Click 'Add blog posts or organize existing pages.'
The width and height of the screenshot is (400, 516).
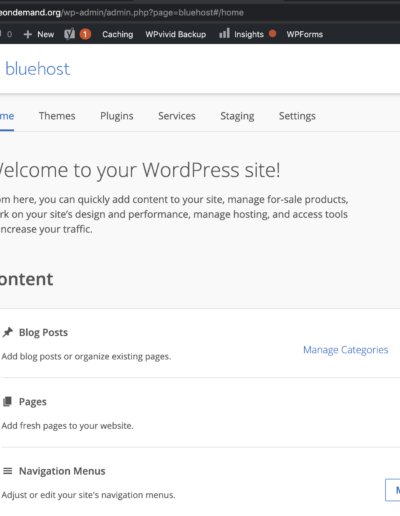(86, 356)
